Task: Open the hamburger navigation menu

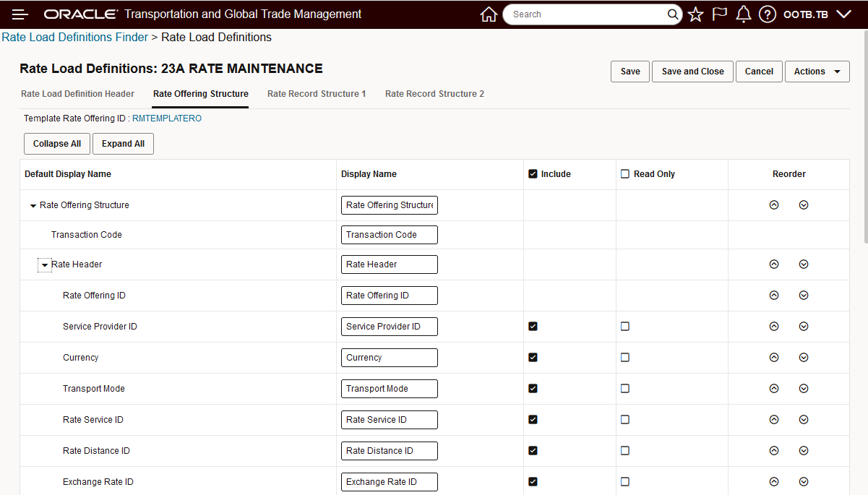Action: [x=20, y=14]
